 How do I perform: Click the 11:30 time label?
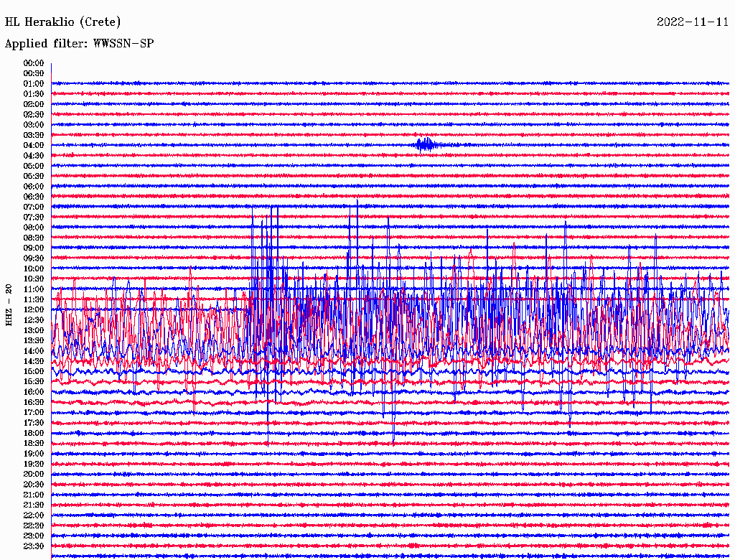pos(34,299)
